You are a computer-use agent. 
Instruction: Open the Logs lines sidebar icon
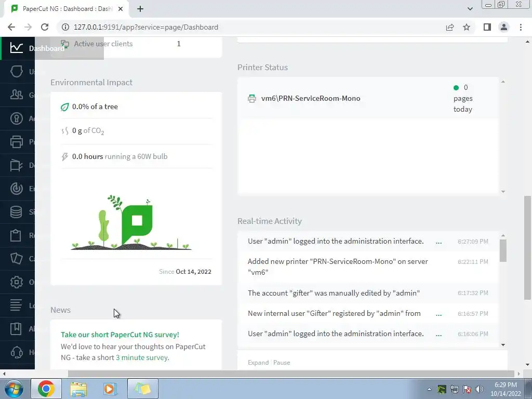[16, 305]
